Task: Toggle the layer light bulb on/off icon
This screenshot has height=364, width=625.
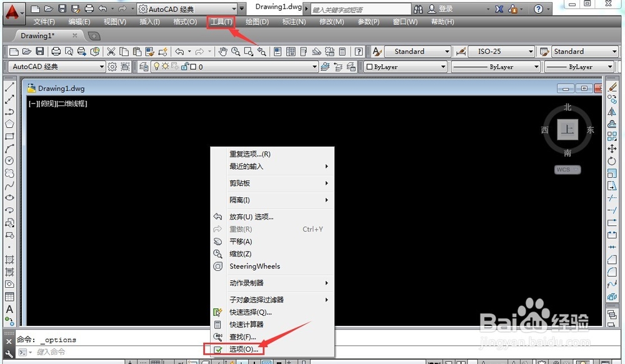Action: (x=157, y=67)
